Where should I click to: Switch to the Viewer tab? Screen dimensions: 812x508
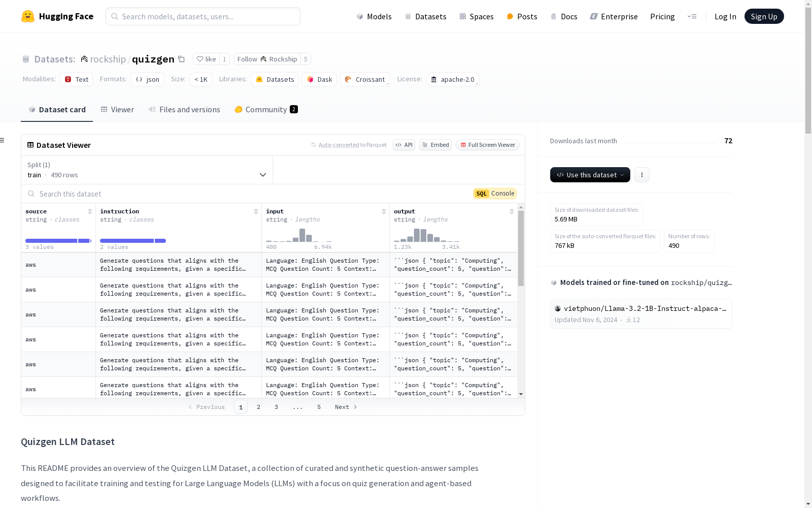[117, 110]
